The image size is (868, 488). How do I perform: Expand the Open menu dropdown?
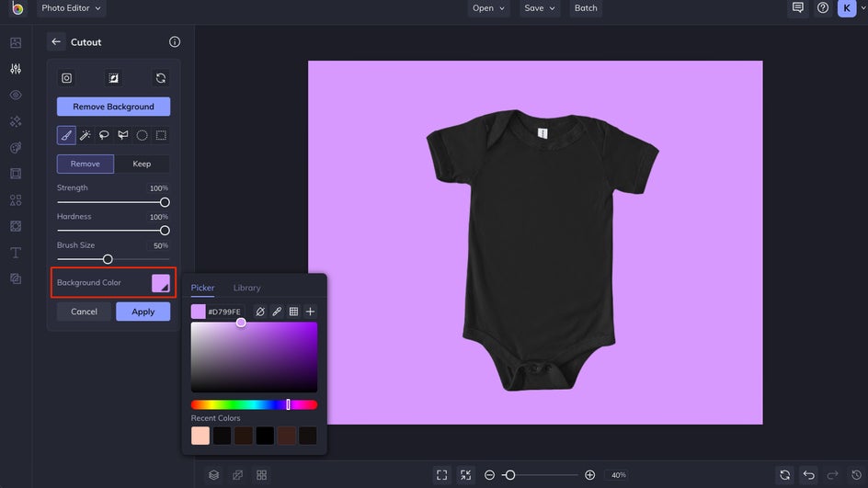[x=488, y=7]
